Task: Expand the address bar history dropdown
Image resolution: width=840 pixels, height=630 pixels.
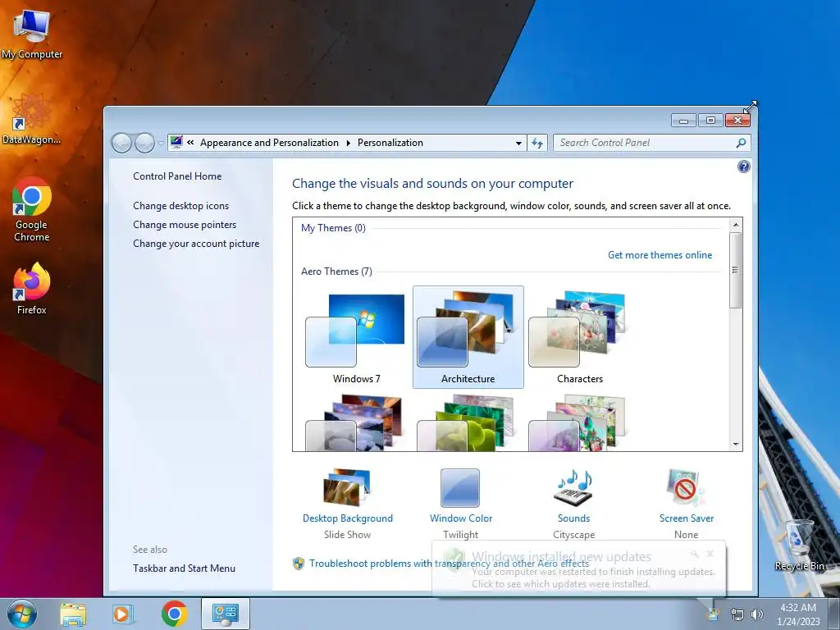Action: (x=518, y=143)
